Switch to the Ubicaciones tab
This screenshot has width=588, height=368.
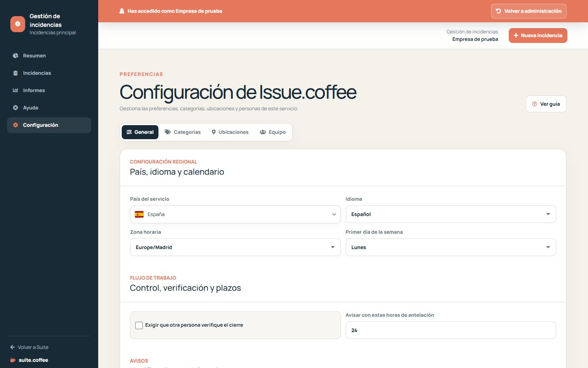coord(230,132)
